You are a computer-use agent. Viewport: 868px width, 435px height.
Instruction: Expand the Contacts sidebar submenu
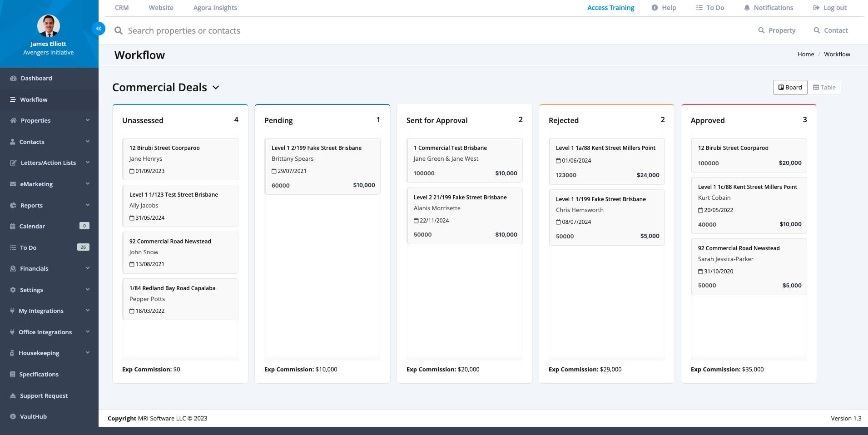(88, 142)
